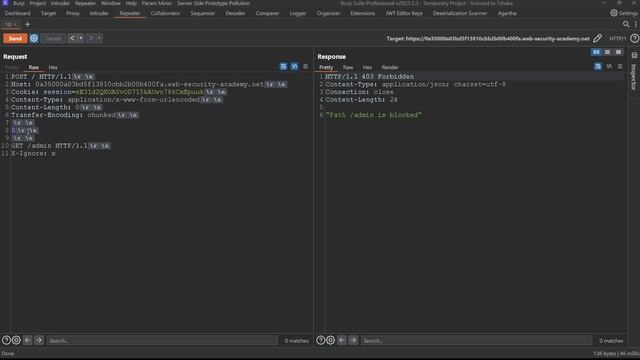Open the Param Miner menu
This screenshot has width=640, height=360.
[157, 3]
